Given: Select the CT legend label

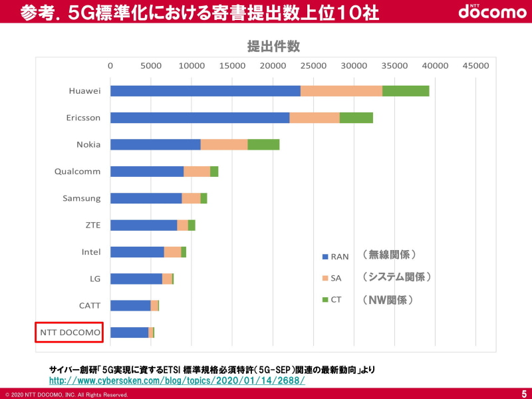Looking at the screenshot, I should pyautogui.click(x=336, y=300).
